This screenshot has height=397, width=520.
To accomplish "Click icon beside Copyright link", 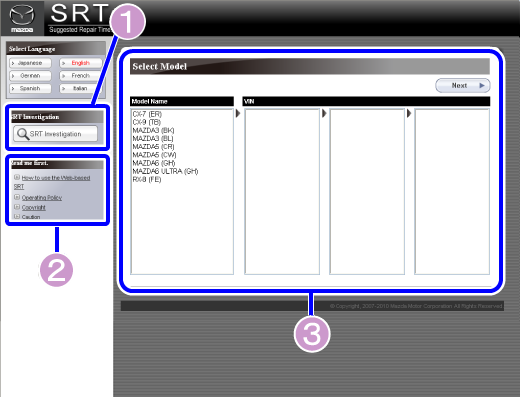I will point(17,207).
